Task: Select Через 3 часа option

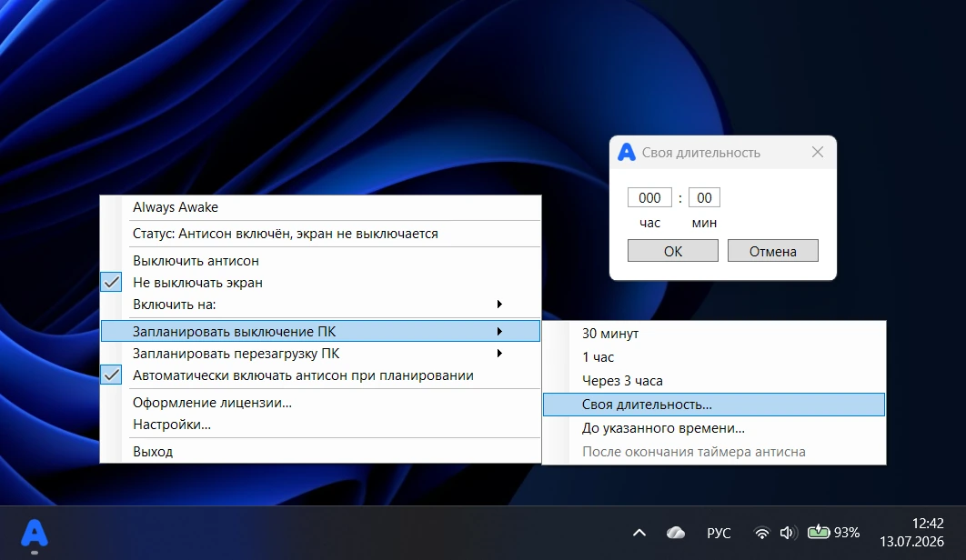Action: point(714,381)
